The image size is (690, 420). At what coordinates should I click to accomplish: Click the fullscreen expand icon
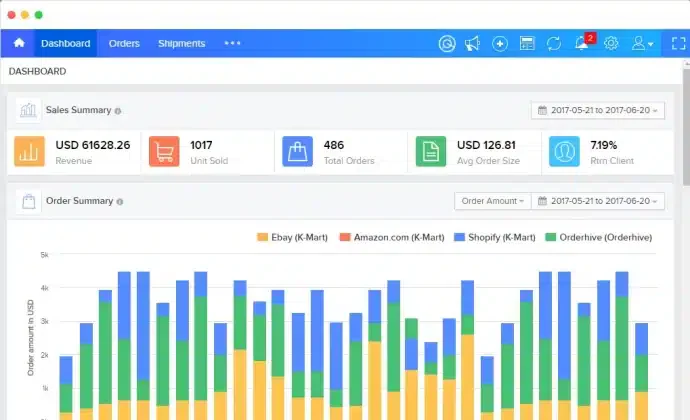pyautogui.click(x=679, y=44)
